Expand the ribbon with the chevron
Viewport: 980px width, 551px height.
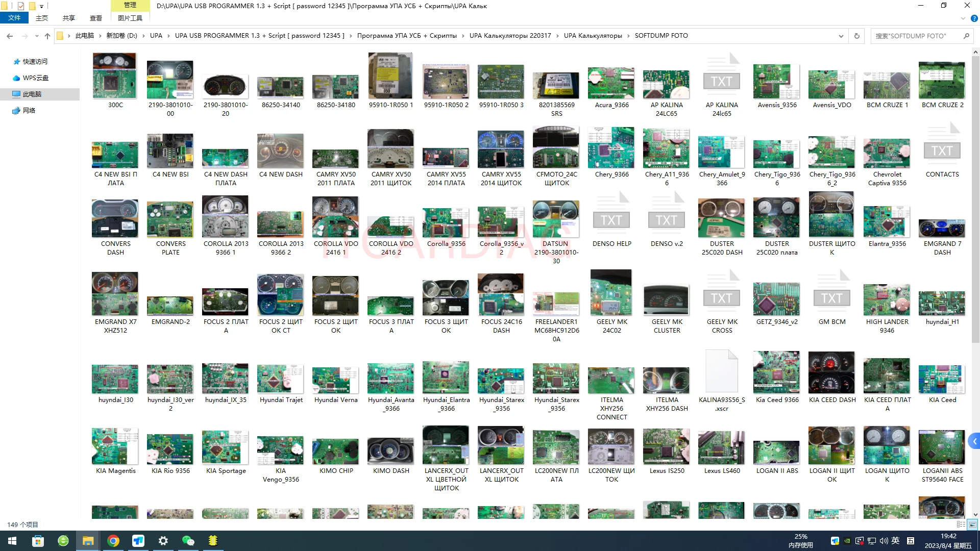click(963, 18)
